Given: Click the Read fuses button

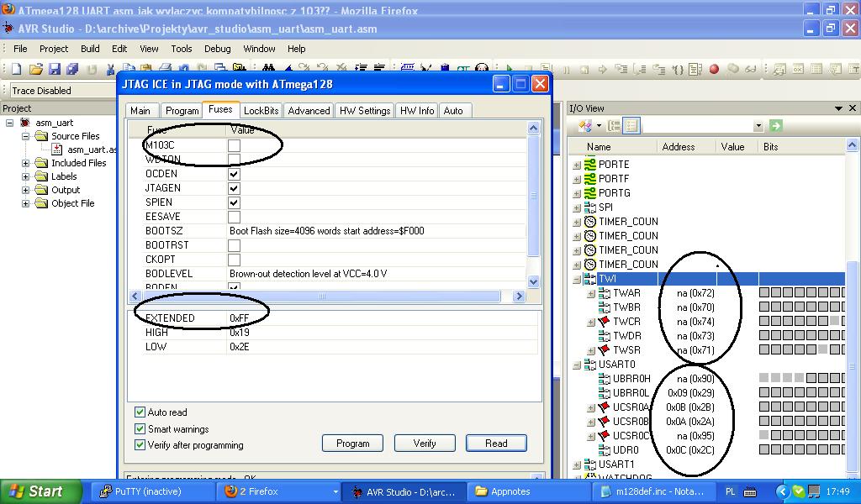Looking at the screenshot, I should tap(496, 444).
